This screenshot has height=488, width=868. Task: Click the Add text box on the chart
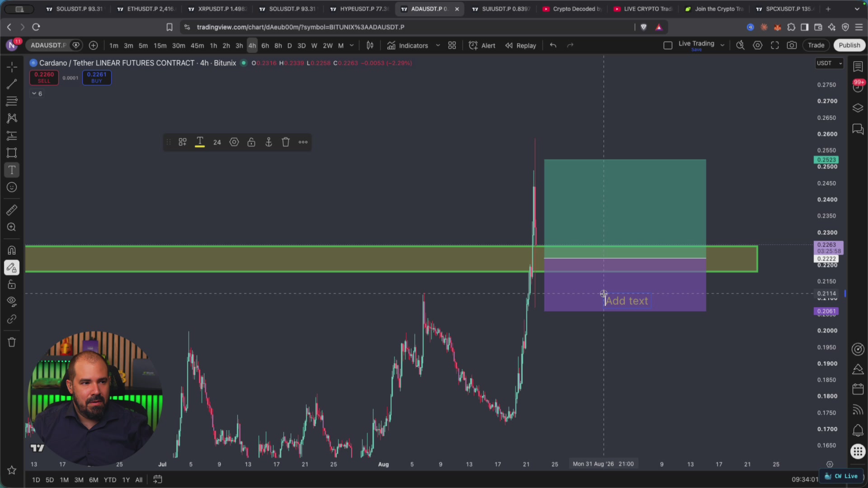tap(627, 301)
